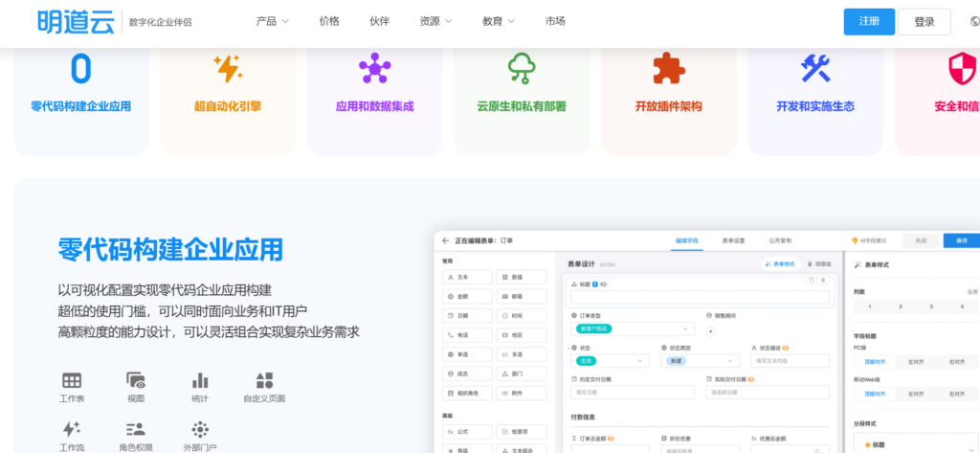
Task: Click the back arrow beside 正在编辑表单
Action: (446, 241)
